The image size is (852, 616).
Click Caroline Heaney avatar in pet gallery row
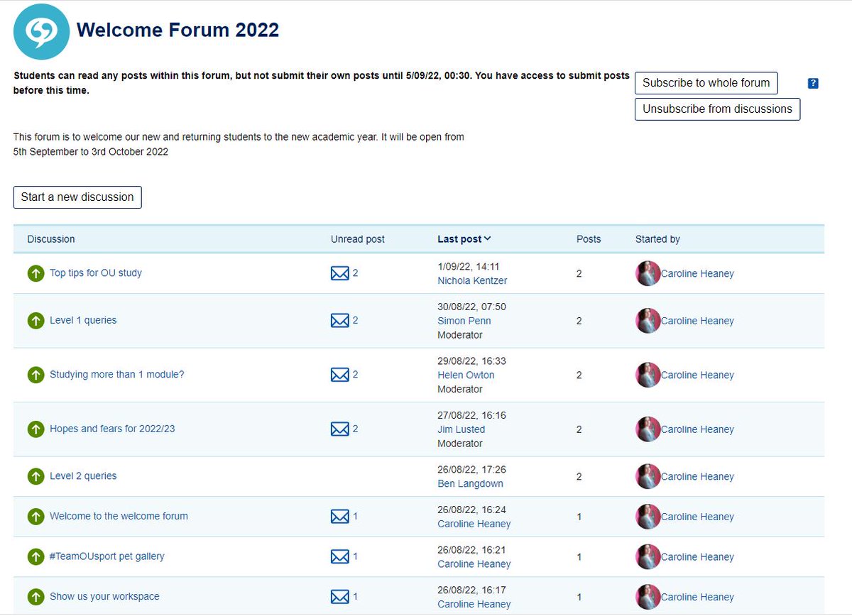coord(648,556)
